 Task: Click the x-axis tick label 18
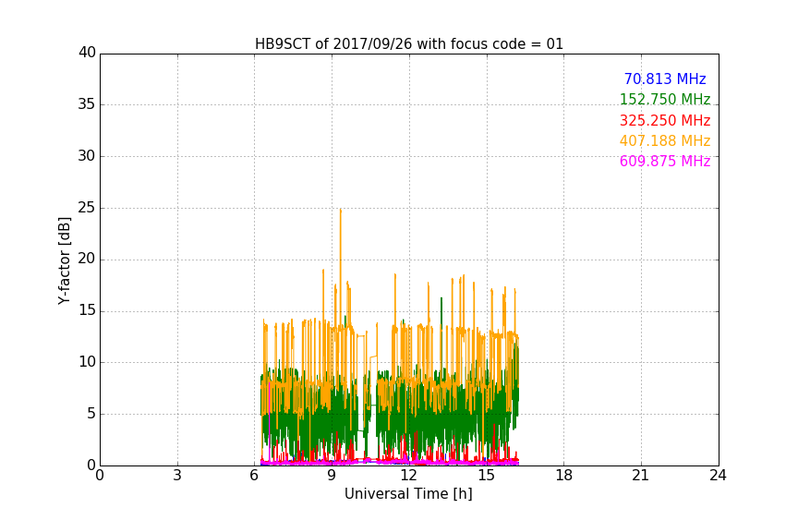[x=563, y=476]
